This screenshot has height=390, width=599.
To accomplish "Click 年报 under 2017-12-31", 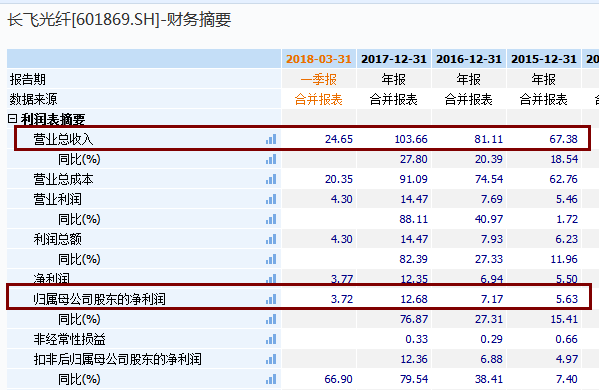I will coord(393,79).
